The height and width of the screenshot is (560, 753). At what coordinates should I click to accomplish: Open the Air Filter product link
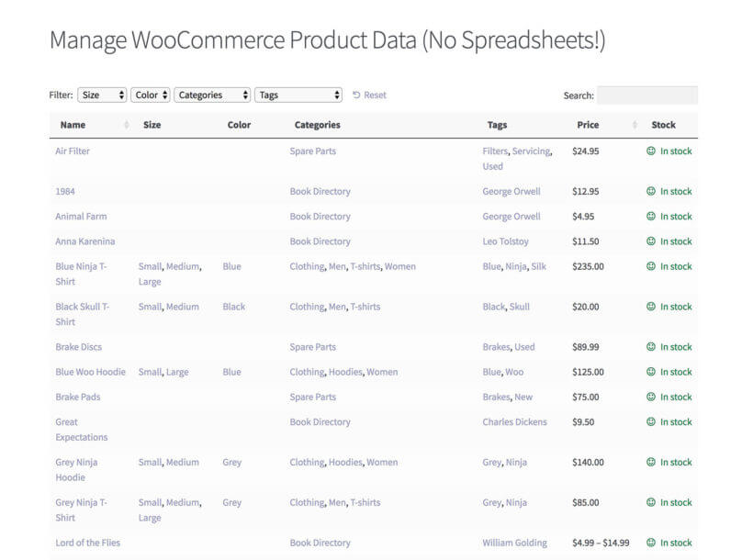pos(73,151)
